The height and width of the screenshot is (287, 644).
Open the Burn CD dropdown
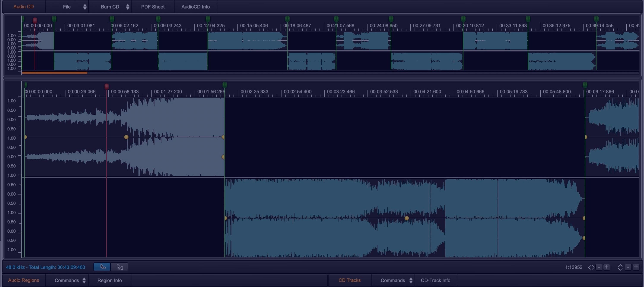[110, 7]
